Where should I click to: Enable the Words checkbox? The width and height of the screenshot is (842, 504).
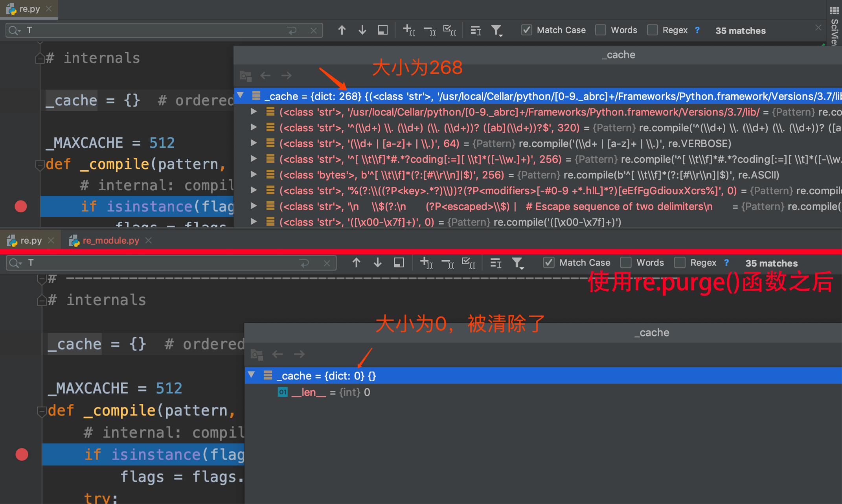click(x=601, y=29)
